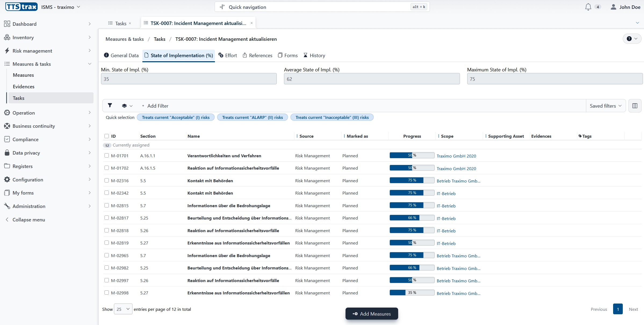Click the notifications bell icon

tap(588, 7)
